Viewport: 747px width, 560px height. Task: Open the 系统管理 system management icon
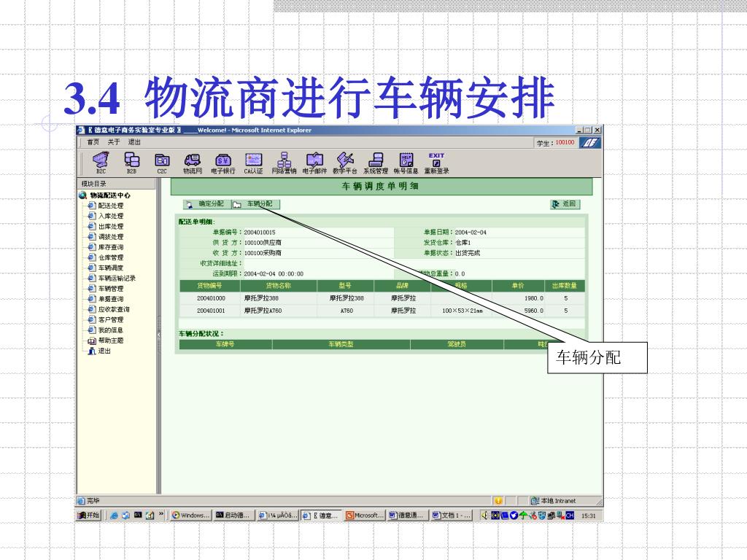376,163
